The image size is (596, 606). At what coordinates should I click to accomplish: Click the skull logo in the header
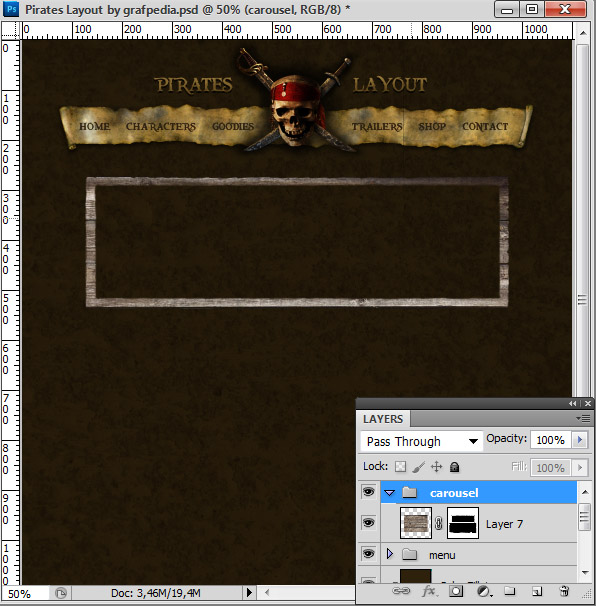[296, 112]
